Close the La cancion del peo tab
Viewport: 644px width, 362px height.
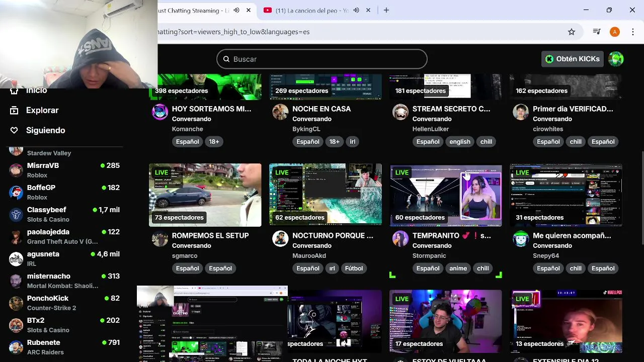click(368, 10)
